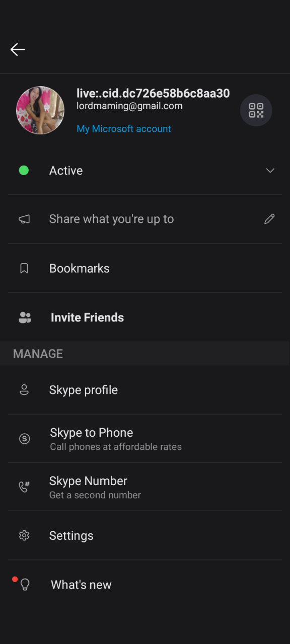This screenshot has height=644, width=290.
Task: Click the Skype profile person icon
Action: pos(24,390)
